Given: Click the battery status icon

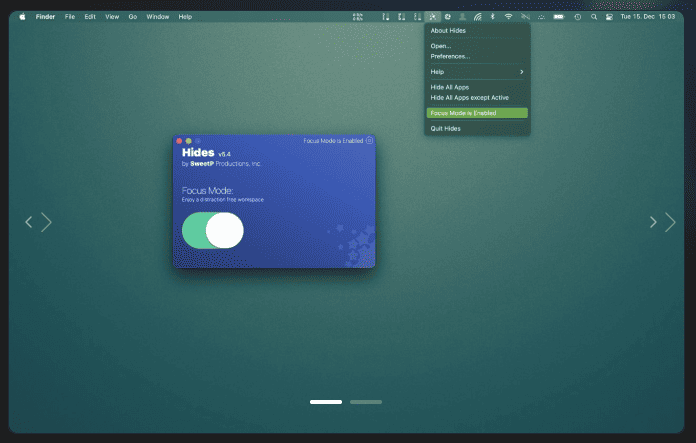Looking at the screenshot, I should tap(558, 17).
